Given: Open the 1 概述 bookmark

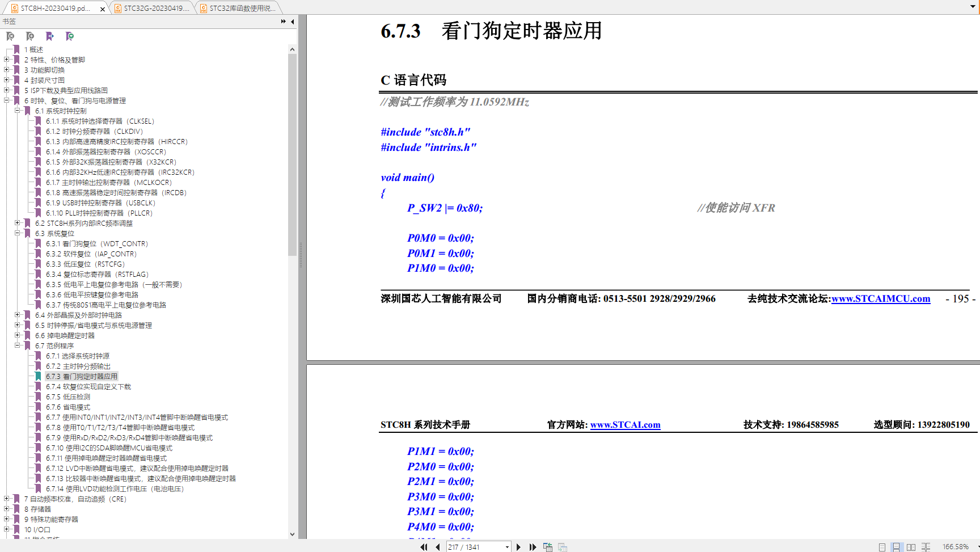Looking at the screenshot, I should (33, 49).
